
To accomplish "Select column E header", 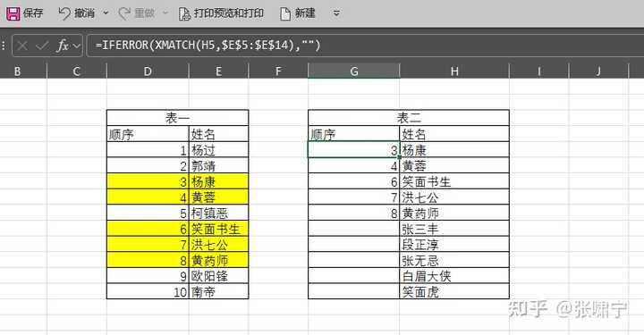I will click(x=218, y=71).
